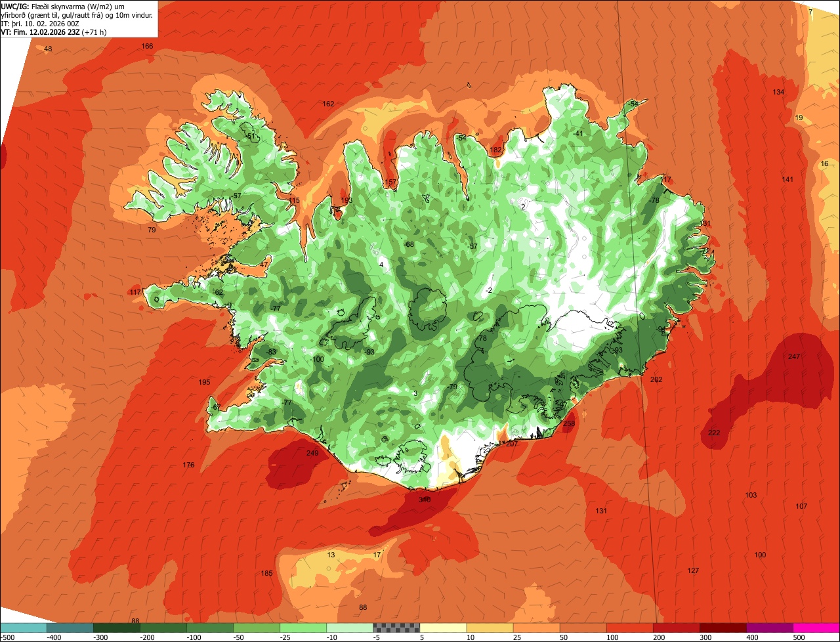
Task: Pick the 300 to 400 dark red swatch
Action: pyautogui.click(x=723, y=628)
